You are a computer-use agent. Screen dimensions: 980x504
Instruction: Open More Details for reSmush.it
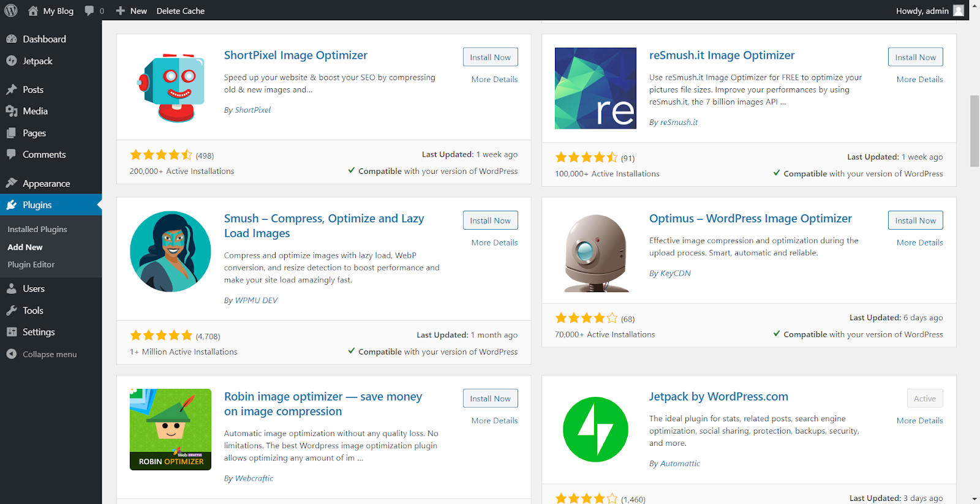(x=919, y=79)
